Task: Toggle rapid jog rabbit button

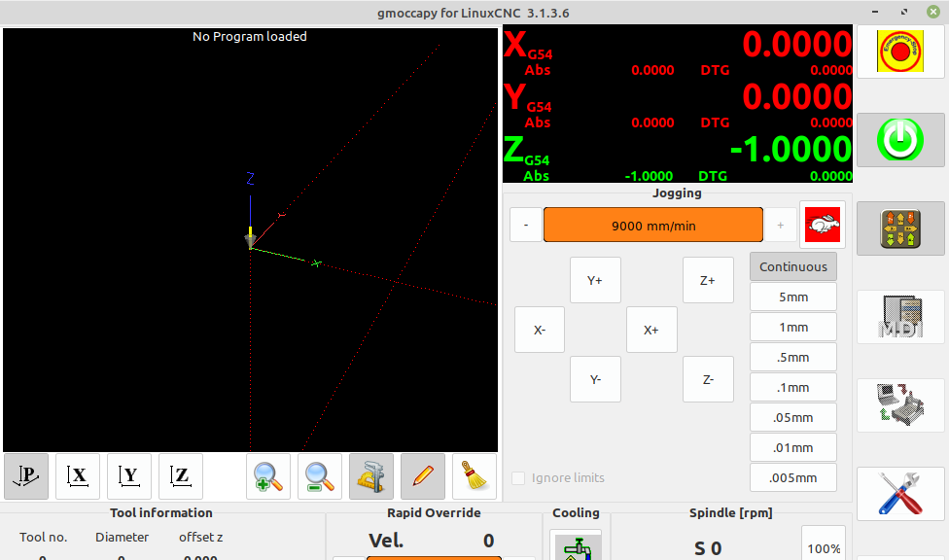Action: coord(823,225)
